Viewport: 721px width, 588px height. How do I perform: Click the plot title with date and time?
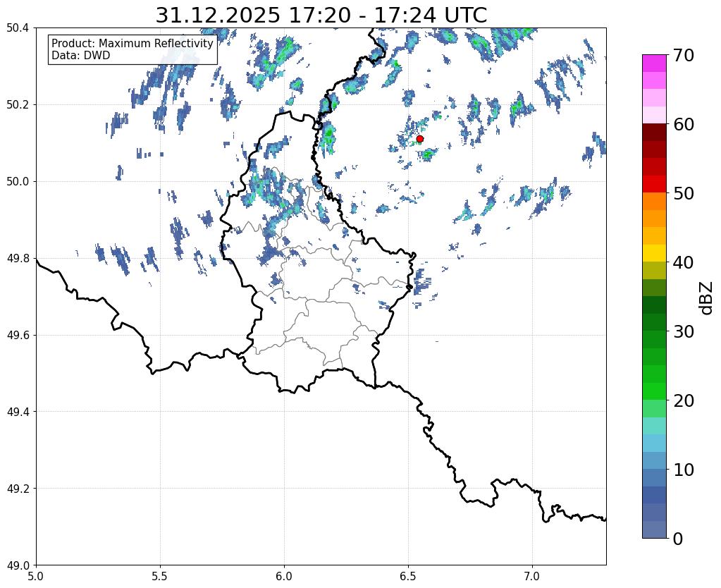click(321, 15)
